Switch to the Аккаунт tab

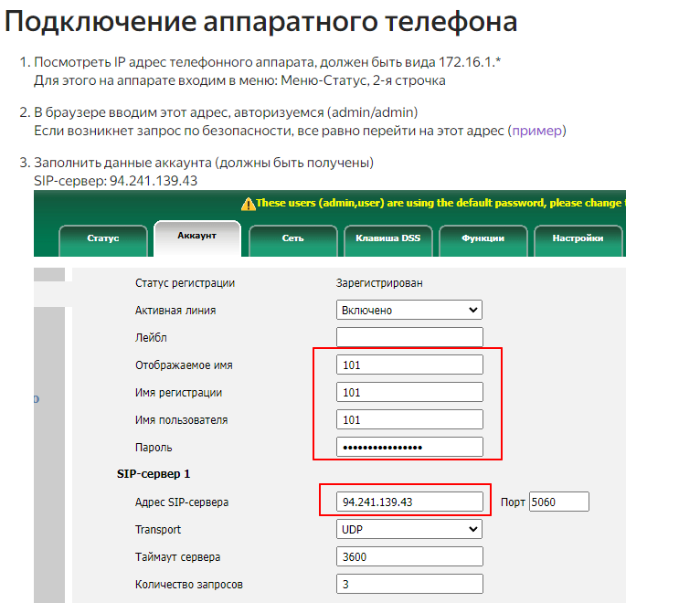click(197, 236)
